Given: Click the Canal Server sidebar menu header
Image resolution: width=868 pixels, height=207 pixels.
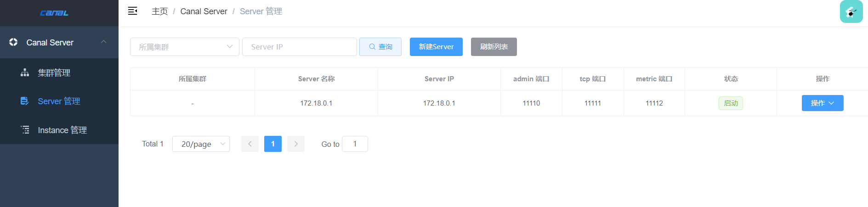Looking at the screenshot, I should pyautogui.click(x=59, y=42).
